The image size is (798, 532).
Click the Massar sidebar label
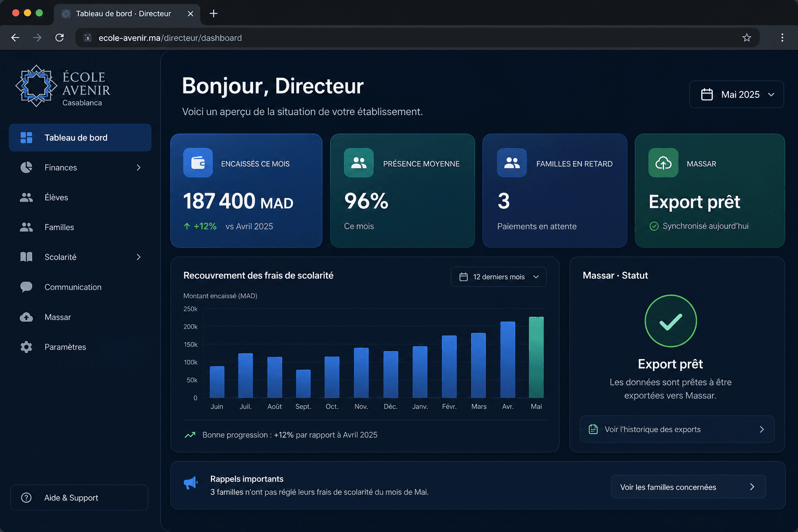(58, 317)
